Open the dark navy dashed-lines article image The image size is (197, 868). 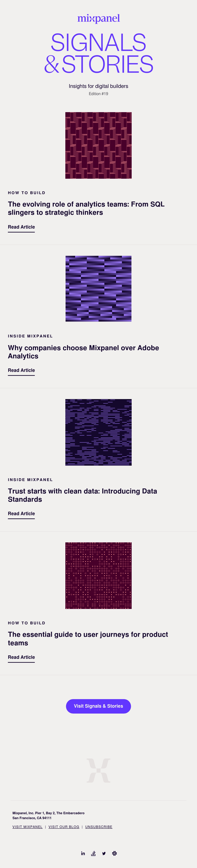pos(98,432)
